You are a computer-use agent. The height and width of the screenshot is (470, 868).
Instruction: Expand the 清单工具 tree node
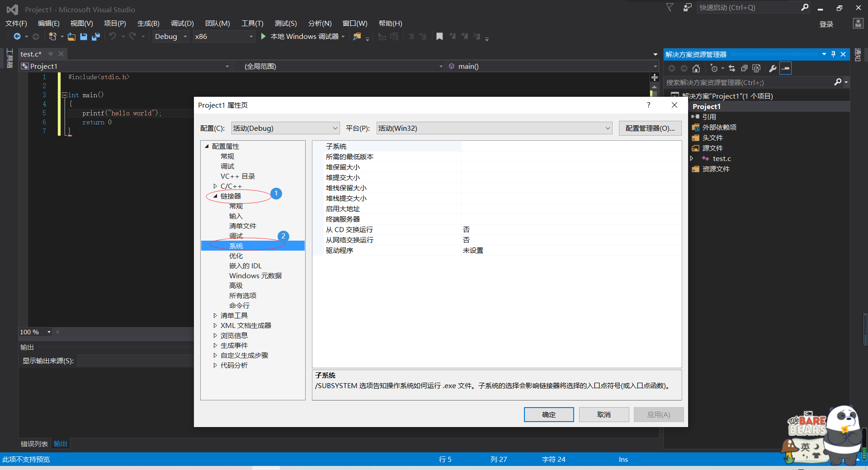215,315
